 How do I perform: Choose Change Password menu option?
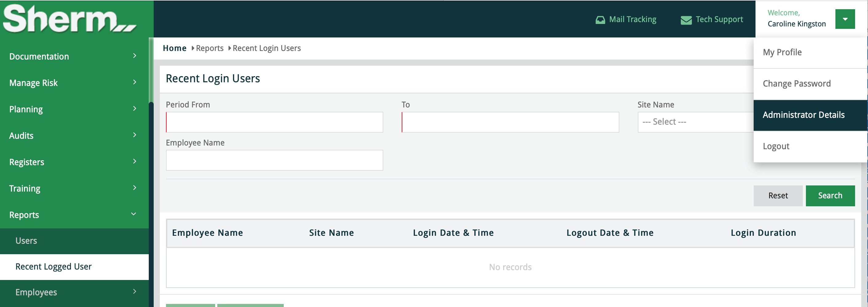point(796,84)
